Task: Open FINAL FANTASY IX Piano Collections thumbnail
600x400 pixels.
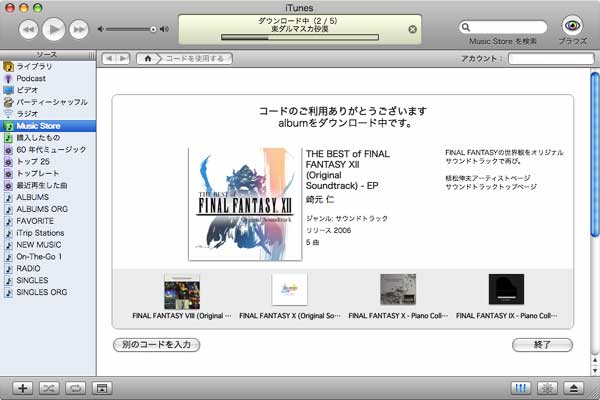Action: click(x=506, y=289)
